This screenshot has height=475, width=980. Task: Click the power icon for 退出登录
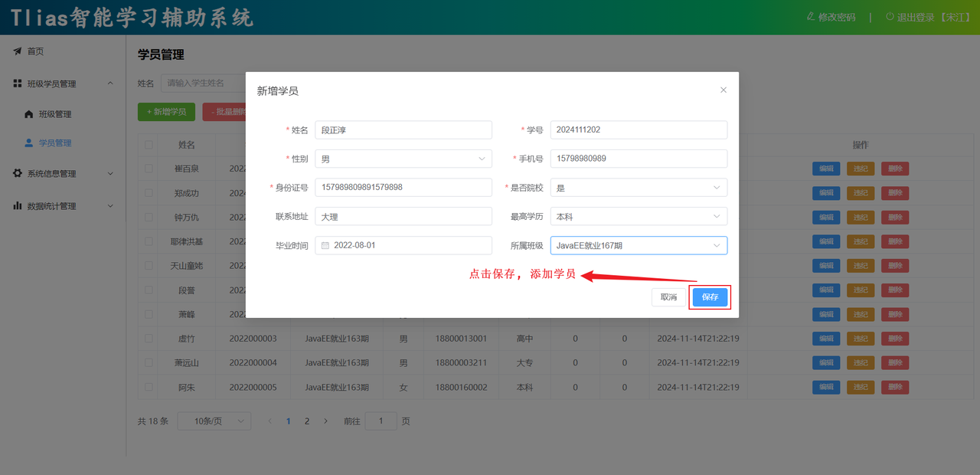[x=889, y=17]
